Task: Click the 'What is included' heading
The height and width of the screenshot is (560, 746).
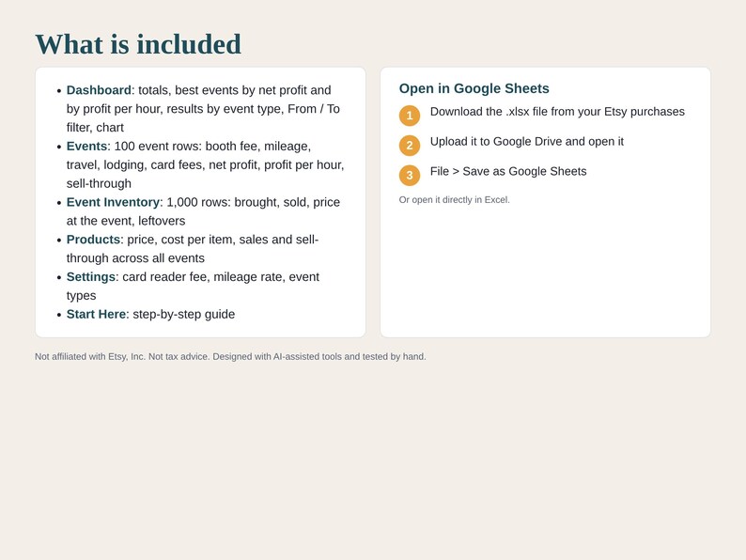Action: 138,44
